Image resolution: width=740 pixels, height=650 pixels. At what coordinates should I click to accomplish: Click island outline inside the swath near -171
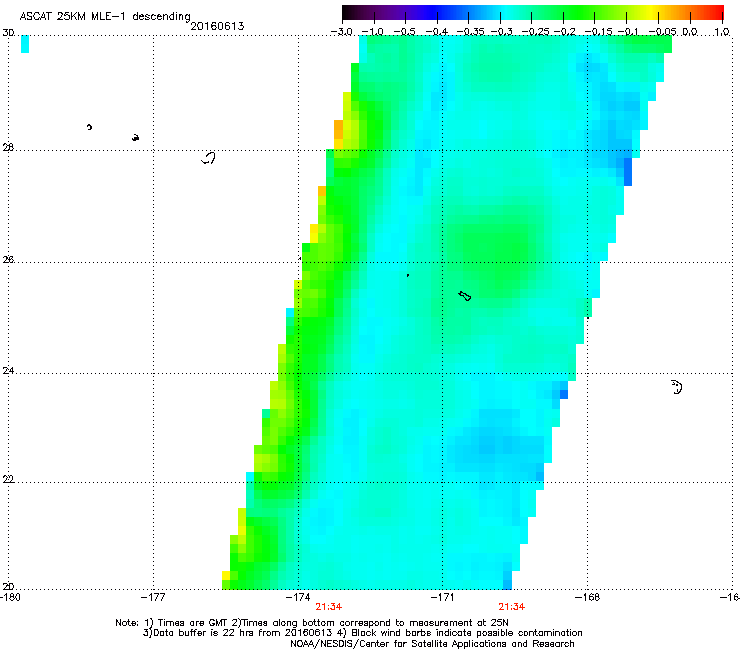click(465, 296)
